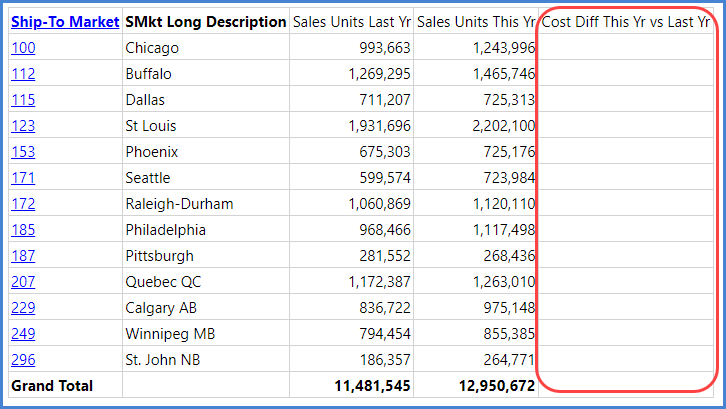726x409 pixels.
Task: Select the Sales Units This Yr header
Action: [x=476, y=22]
